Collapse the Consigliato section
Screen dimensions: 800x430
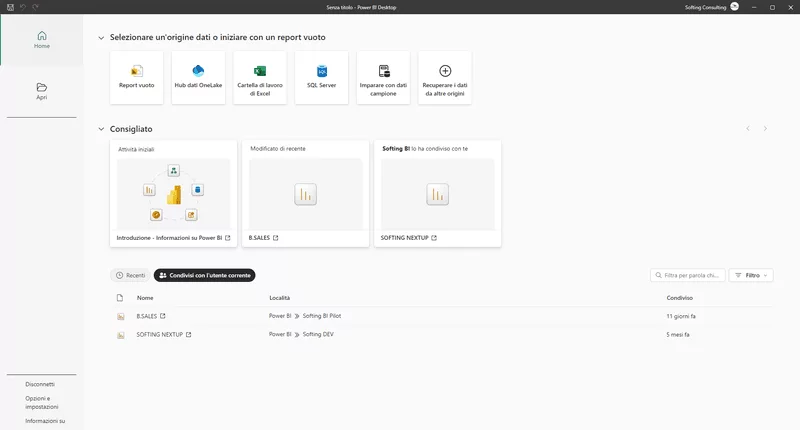pyautogui.click(x=101, y=129)
